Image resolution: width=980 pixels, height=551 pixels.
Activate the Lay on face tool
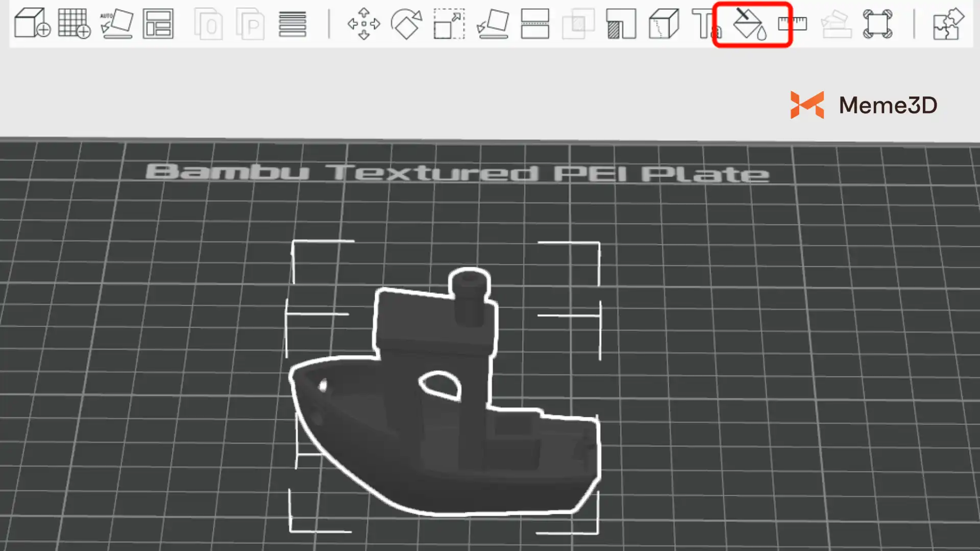pos(493,23)
